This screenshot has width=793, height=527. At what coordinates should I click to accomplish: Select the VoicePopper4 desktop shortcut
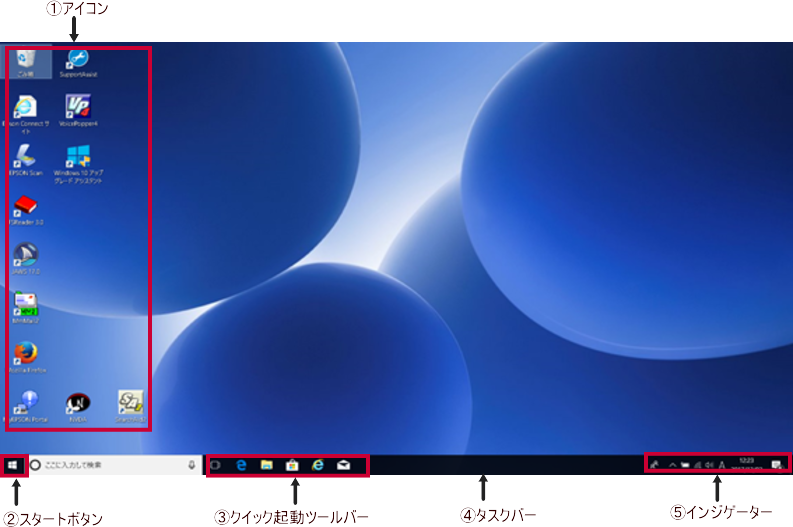78,110
